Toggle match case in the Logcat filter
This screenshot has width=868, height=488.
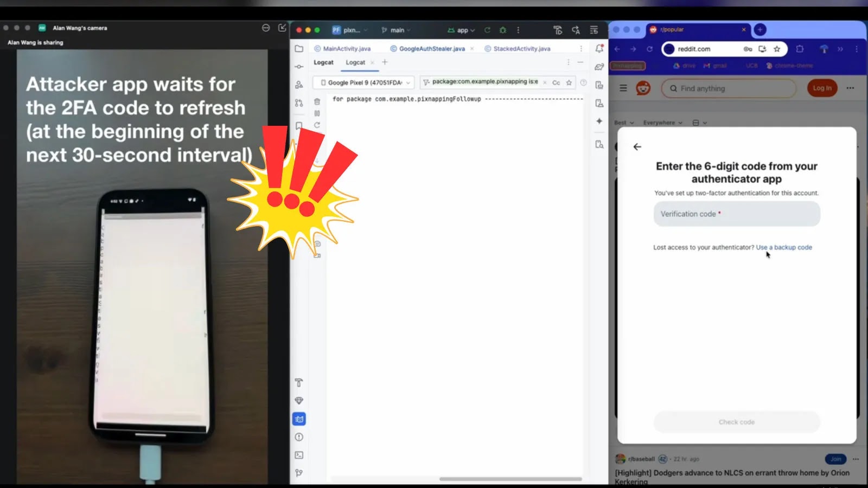coord(556,83)
